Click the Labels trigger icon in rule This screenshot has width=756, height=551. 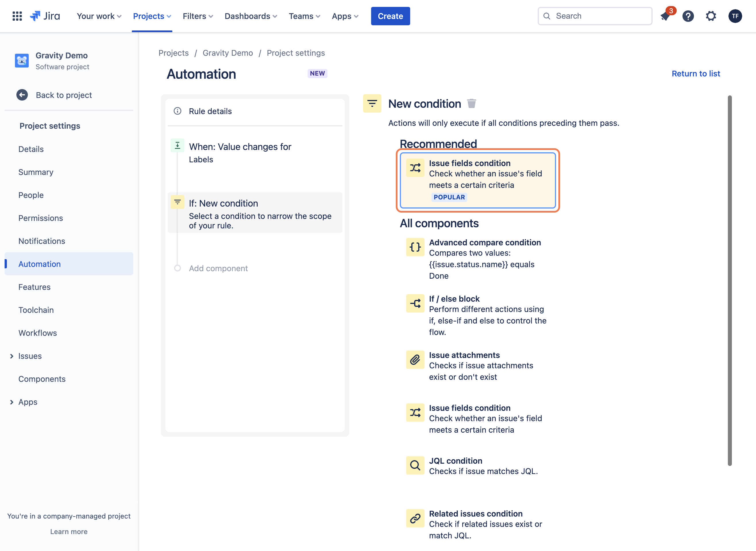tap(178, 145)
